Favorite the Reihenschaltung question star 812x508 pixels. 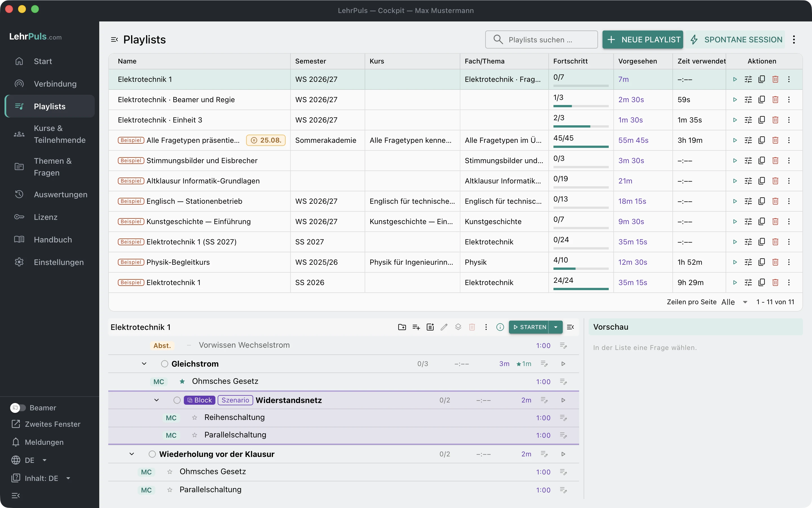pos(195,418)
